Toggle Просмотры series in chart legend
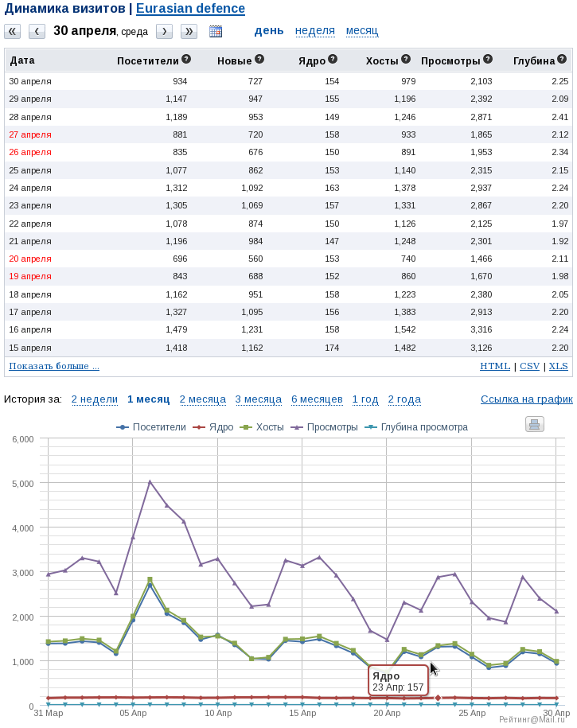 click(x=324, y=427)
